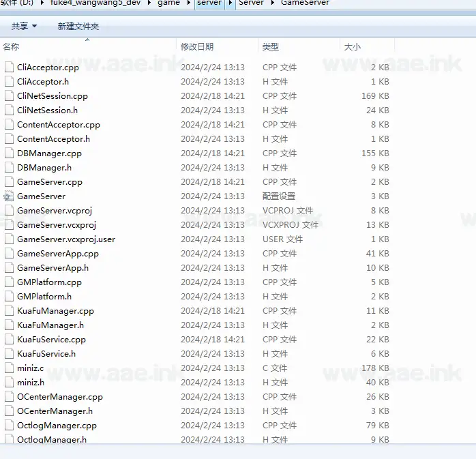Select file name OCenterManager.cpp

(60, 397)
